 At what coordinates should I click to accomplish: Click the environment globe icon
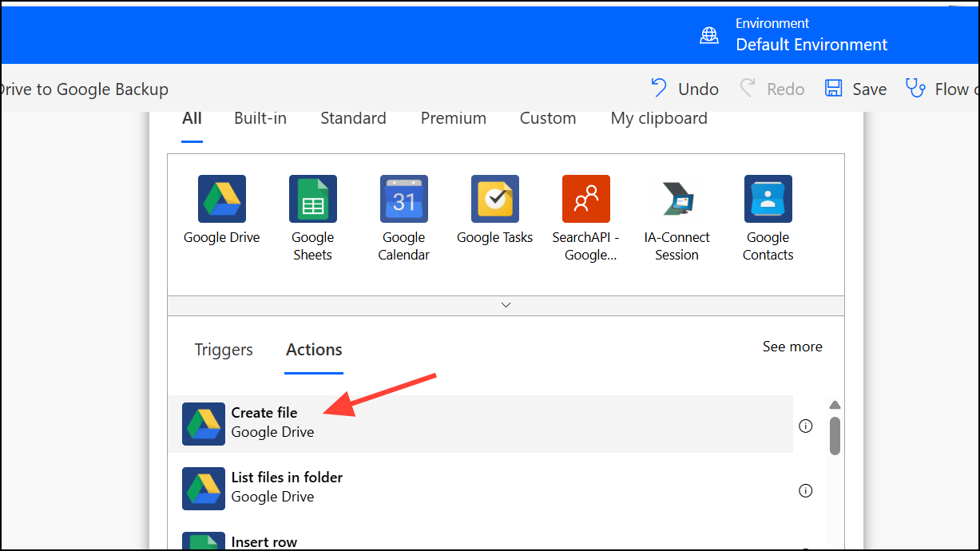coord(709,35)
